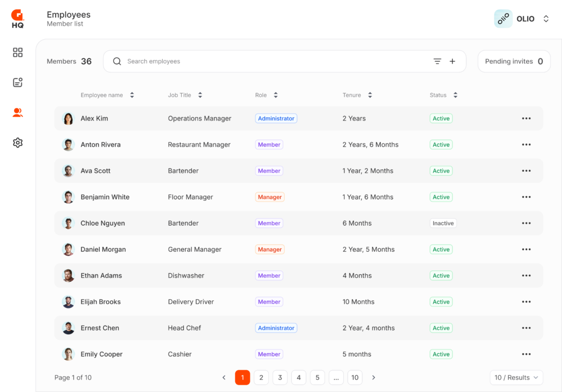Image resolution: width=562 pixels, height=392 pixels.
Task: Go to page 3 in pagination
Action: [x=280, y=377]
